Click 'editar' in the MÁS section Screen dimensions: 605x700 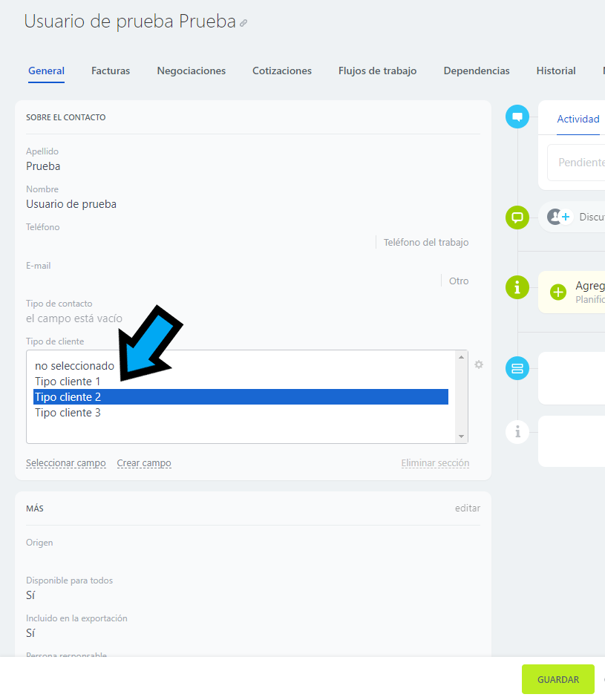[467, 508]
